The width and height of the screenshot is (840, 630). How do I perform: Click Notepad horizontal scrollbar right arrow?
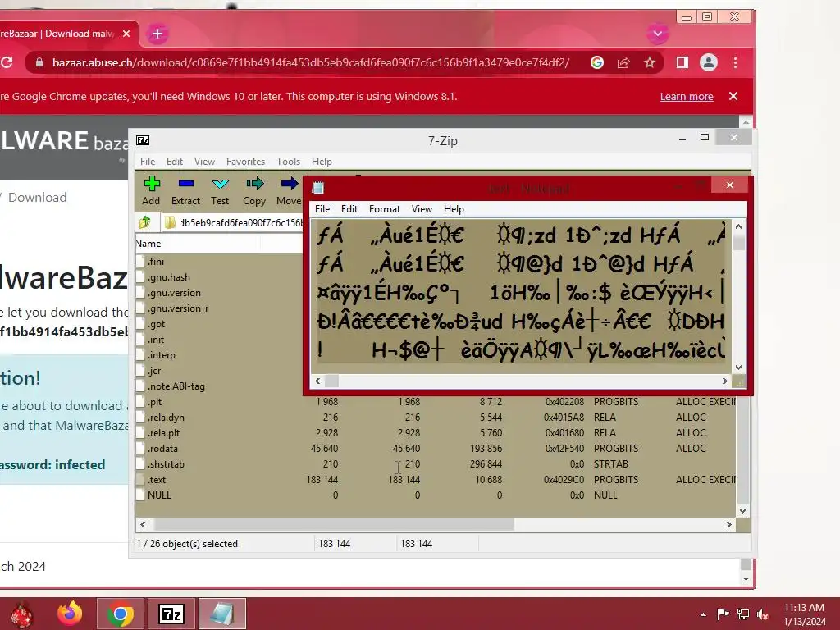pyautogui.click(x=725, y=381)
